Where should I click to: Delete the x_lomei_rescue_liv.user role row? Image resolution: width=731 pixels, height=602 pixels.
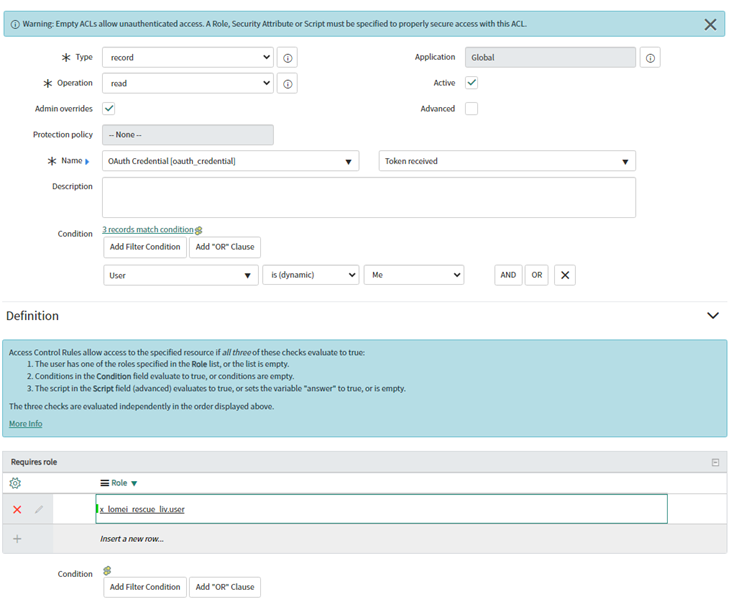[17, 509]
